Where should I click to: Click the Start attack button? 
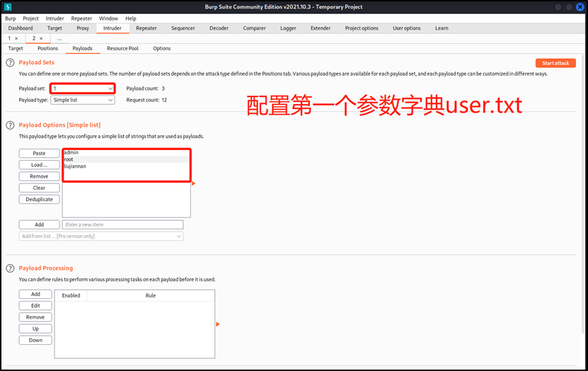click(x=555, y=63)
